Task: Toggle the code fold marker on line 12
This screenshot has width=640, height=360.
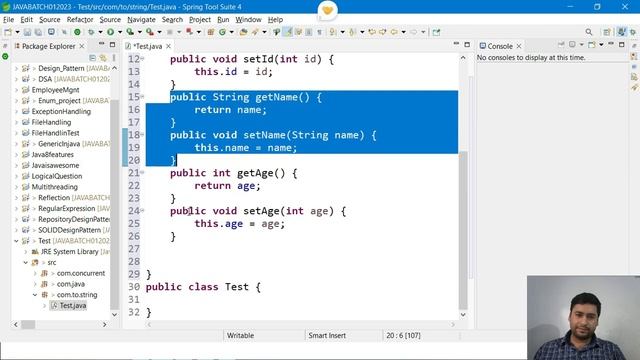Action: (142, 59)
